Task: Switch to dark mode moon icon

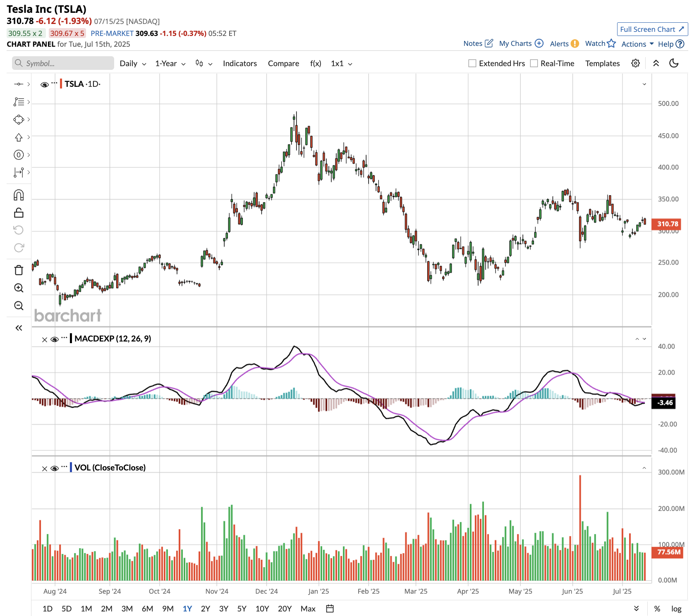Action: 674,63
